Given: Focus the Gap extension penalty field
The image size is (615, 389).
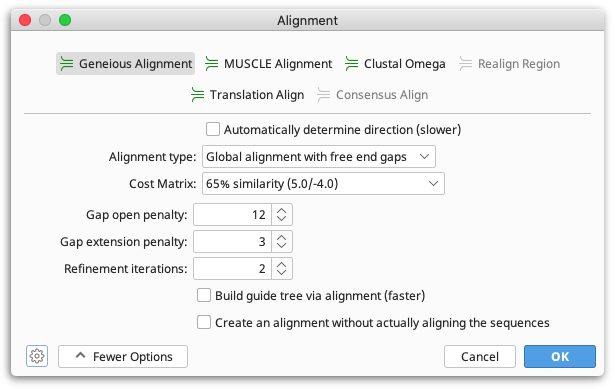Looking at the screenshot, I should click(x=232, y=242).
